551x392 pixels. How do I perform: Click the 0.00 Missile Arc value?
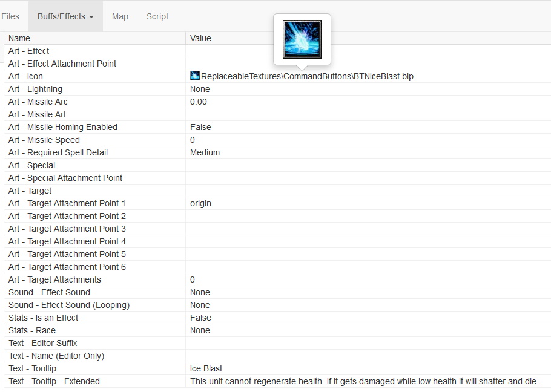[x=199, y=102]
